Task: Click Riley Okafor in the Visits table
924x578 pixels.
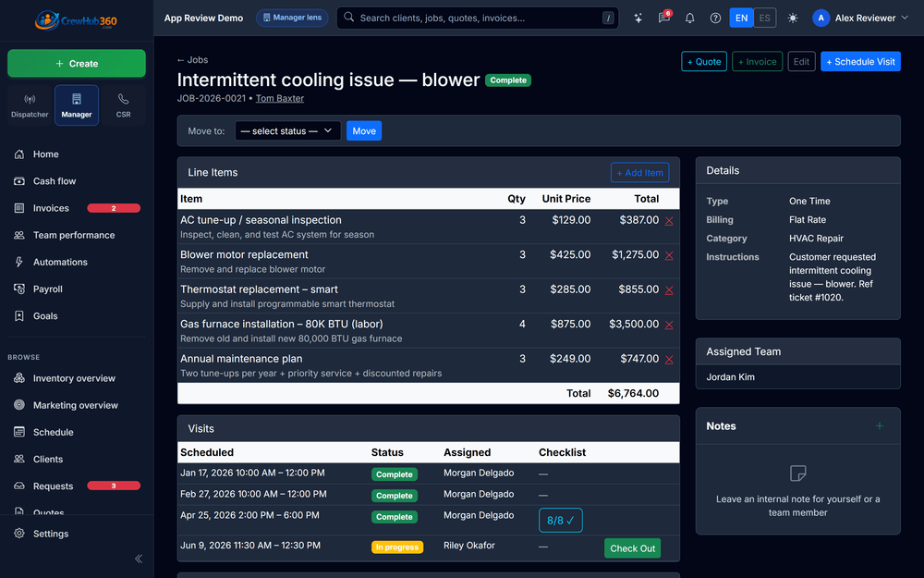Action: (x=469, y=546)
